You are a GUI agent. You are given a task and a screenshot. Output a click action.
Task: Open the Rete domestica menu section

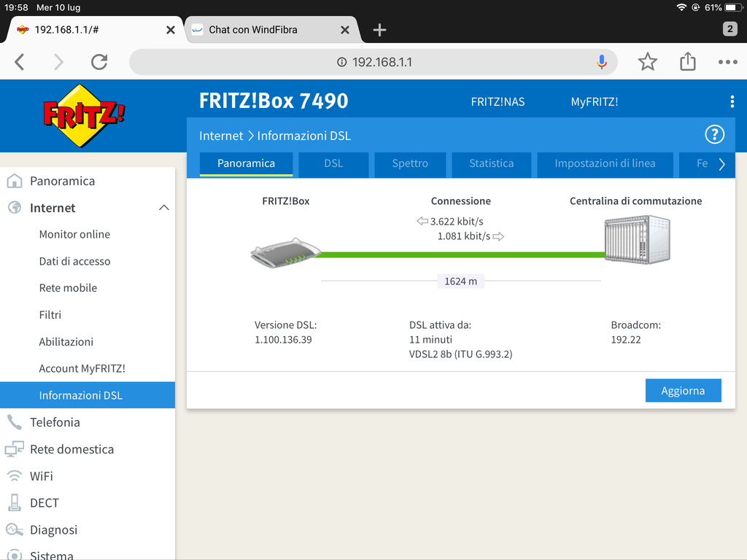pos(72,449)
